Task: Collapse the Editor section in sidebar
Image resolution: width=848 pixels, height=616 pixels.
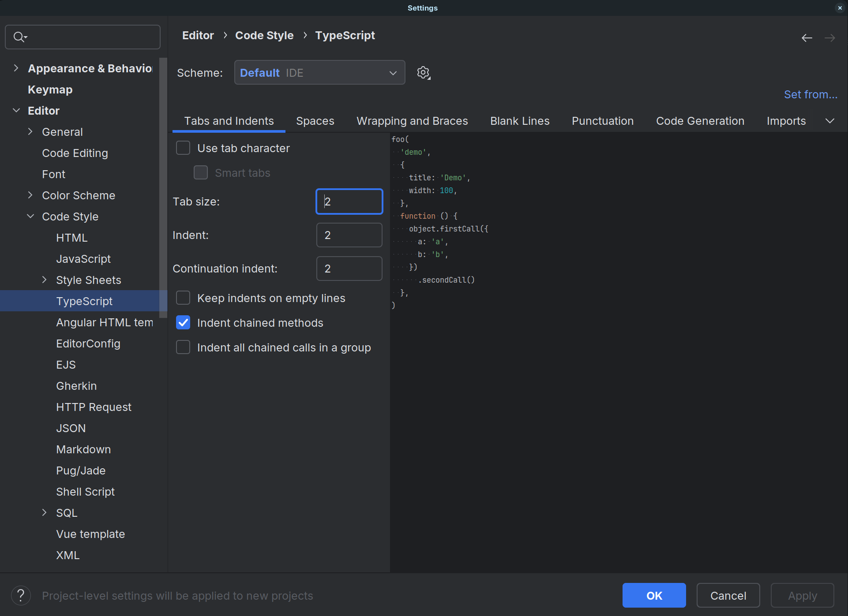Action: point(16,110)
